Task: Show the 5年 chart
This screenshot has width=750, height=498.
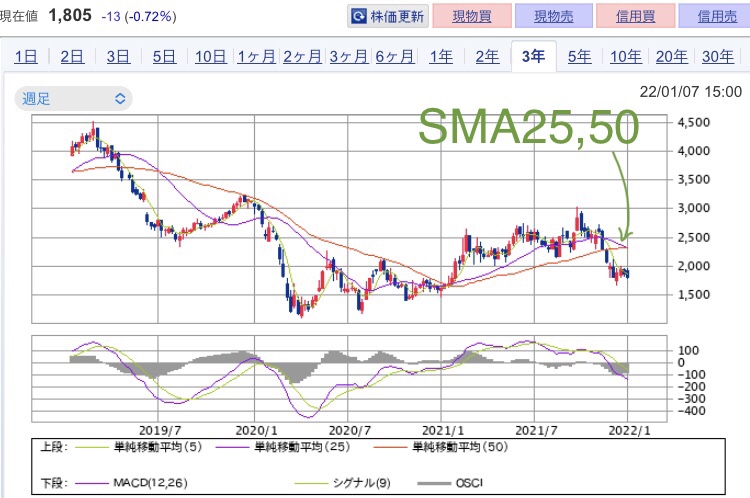Action: (x=579, y=57)
